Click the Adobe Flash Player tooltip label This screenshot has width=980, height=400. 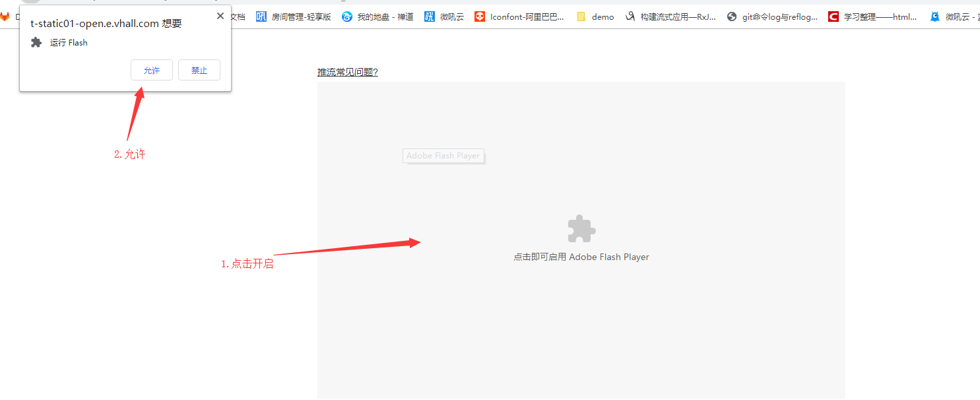(x=443, y=156)
